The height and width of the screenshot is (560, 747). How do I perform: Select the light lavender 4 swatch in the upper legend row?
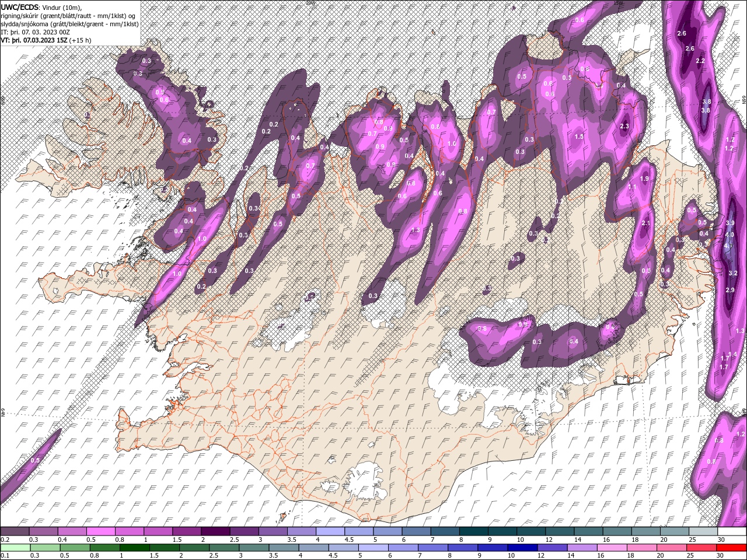pyautogui.click(x=330, y=531)
